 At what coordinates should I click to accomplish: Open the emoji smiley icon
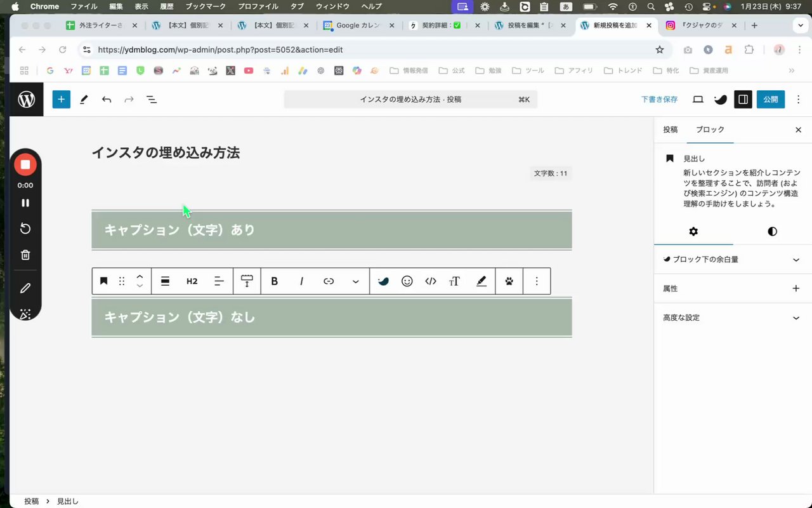click(407, 281)
